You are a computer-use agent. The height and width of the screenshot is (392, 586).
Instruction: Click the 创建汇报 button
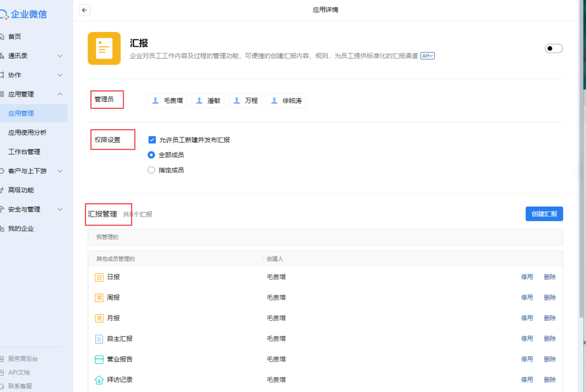click(544, 214)
